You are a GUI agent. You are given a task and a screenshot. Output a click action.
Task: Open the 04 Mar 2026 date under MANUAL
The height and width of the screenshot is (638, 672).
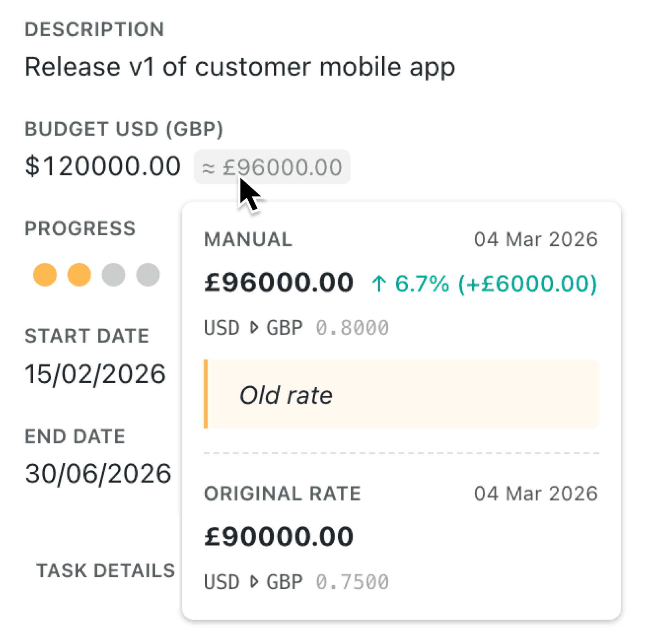click(x=536, y=238)
